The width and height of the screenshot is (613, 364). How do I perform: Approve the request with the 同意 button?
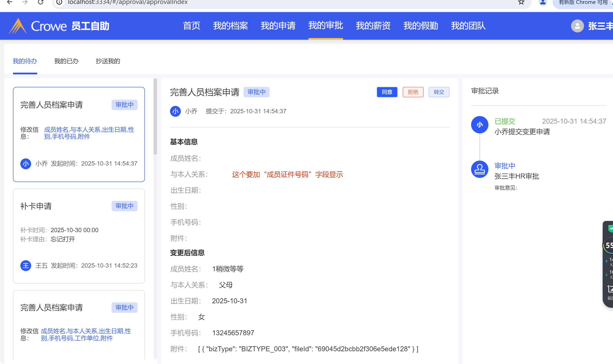(387, 92)
